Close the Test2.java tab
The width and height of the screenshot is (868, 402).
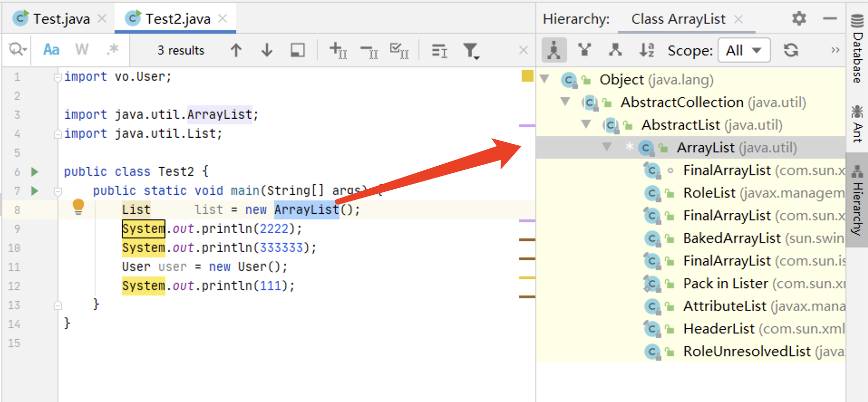[x=223, y=19]
